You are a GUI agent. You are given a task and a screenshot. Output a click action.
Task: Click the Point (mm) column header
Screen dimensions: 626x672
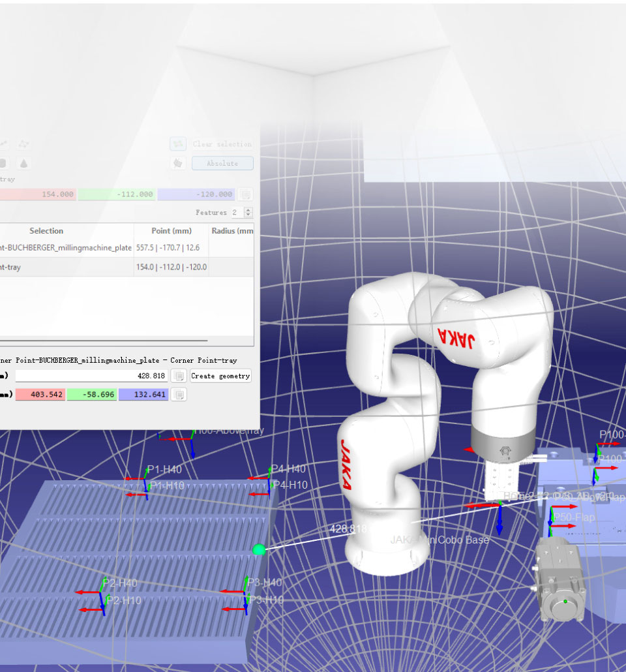coord(171,231)
